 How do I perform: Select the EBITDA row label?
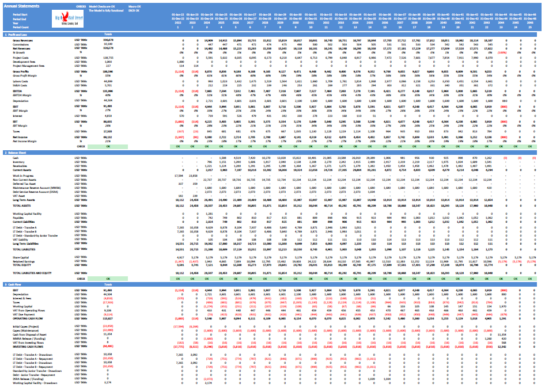click(x=17, y=92)
